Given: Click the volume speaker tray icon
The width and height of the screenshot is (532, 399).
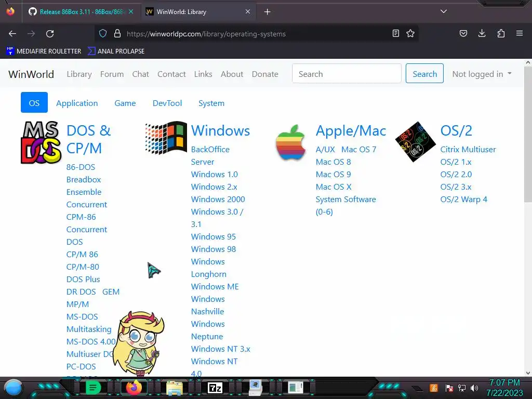Looking at the screenshot, I should tap(474, 388).
